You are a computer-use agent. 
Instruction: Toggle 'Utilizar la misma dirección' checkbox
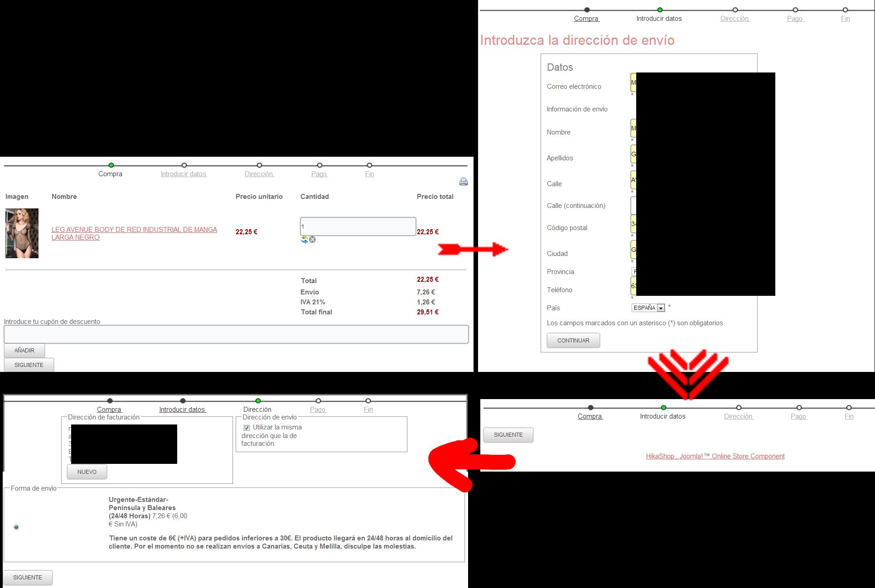[247, 428]
